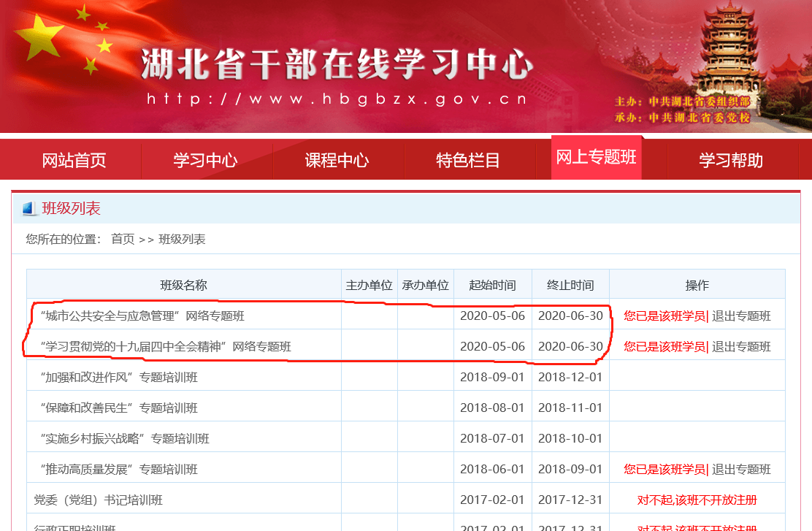
Task: Open the 课程中心 menu item
Action: (338, 161)
